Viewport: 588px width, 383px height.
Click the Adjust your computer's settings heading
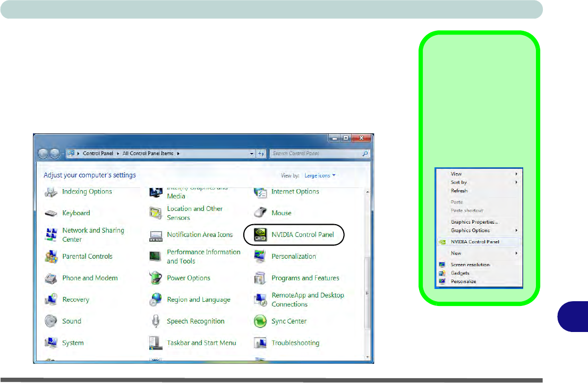point(90,175)
